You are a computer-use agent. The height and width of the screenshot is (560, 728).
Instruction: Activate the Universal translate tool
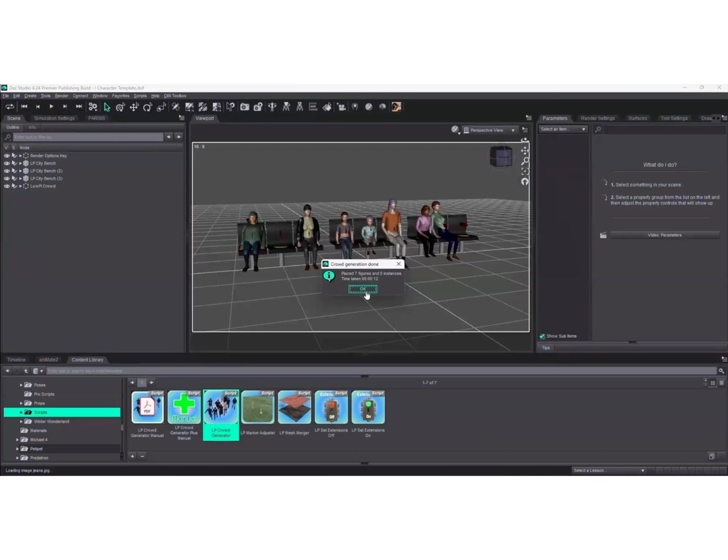pos(134,106)
